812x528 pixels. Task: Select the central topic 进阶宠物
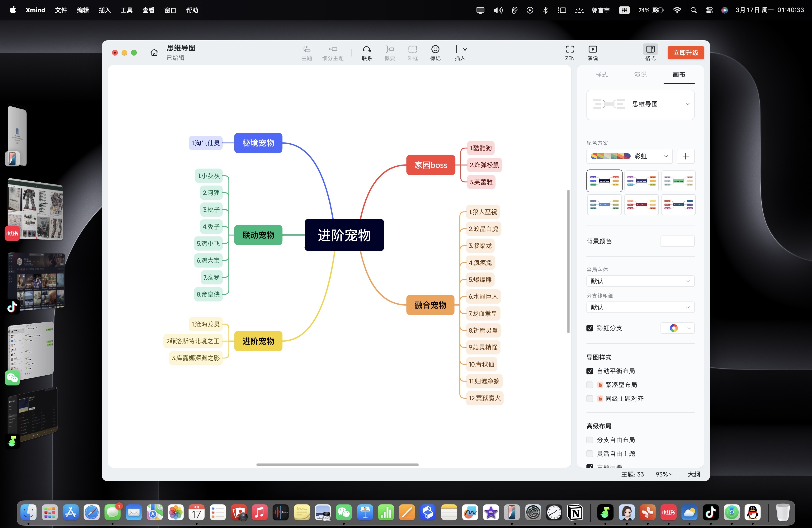coord(344,235)
